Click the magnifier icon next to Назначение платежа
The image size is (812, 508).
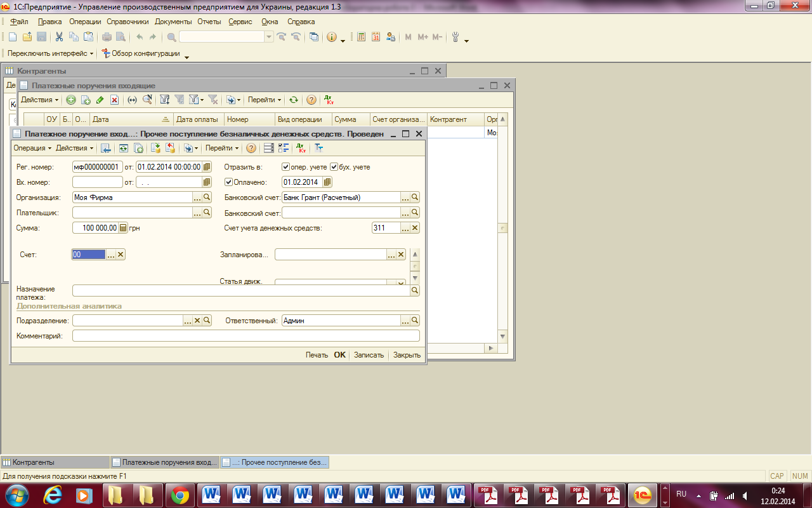(416, 290)
